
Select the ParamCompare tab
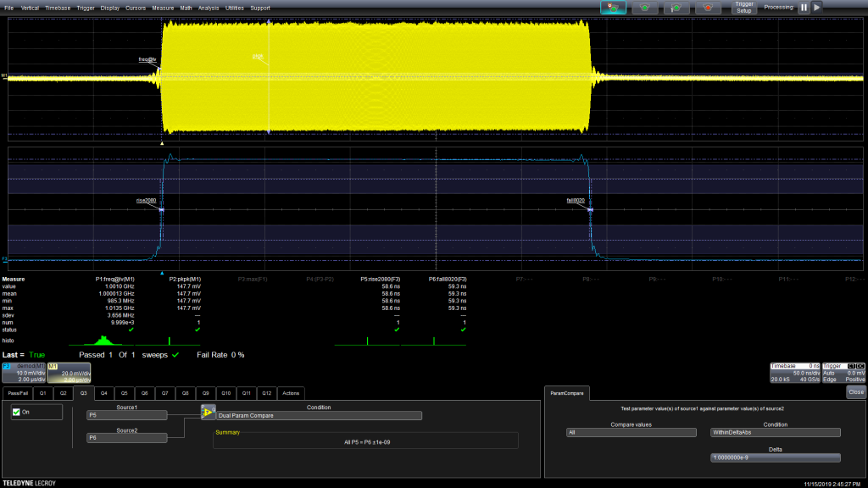point(567,393)
